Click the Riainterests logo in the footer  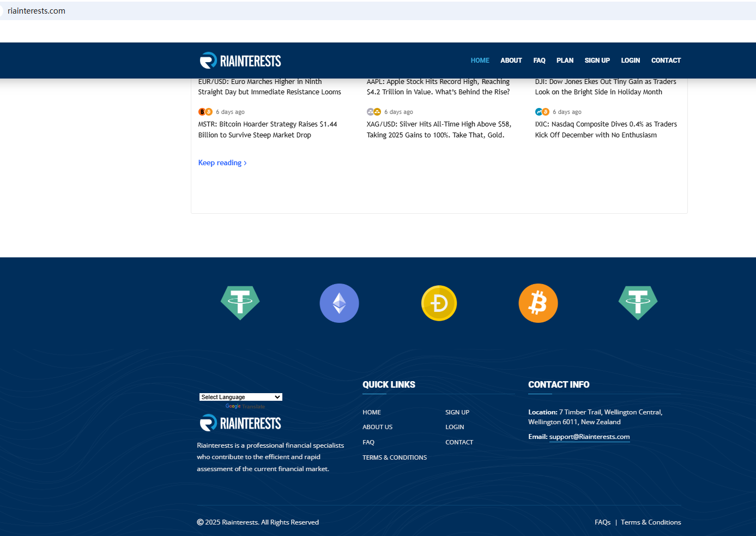click(x=240, y=423)
